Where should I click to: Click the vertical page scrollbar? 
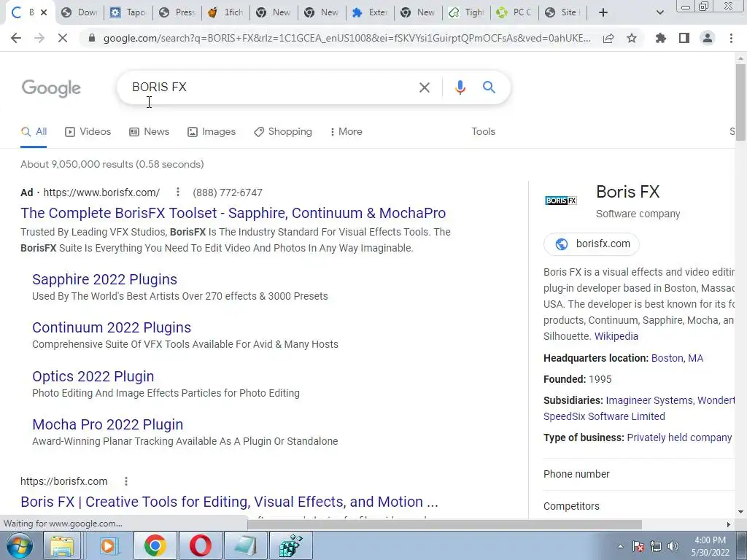(740, 102)
